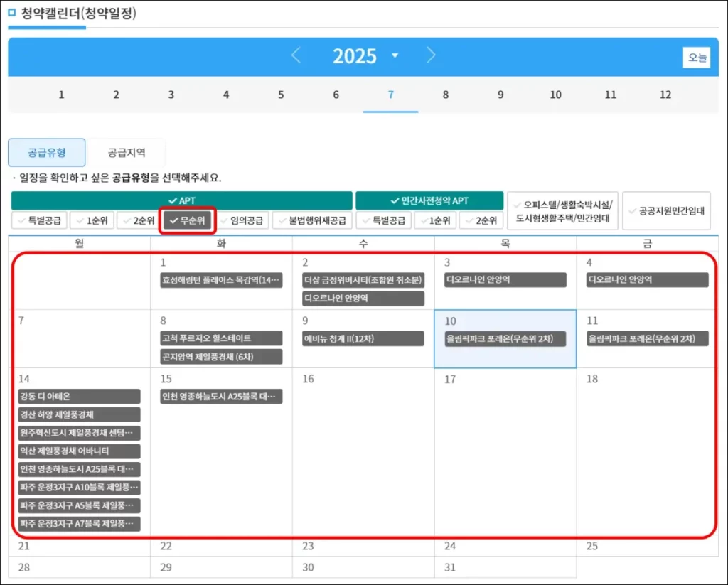Click the 오늘 (today) button
Screen dimensions: 728x585
click(x=697, y=58)
